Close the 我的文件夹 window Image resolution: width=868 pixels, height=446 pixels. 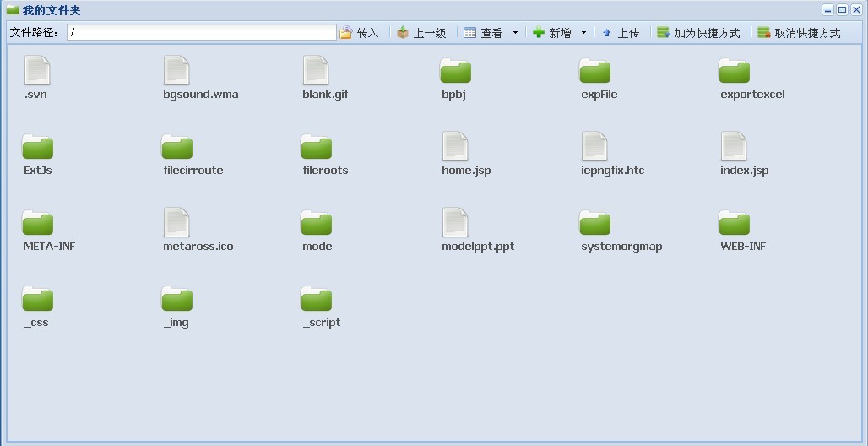coord(856,10)
